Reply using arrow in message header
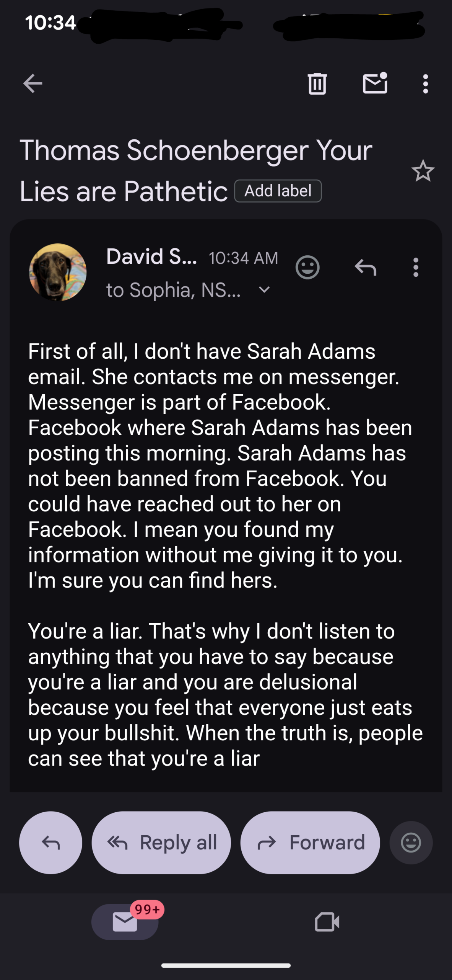 point(365,267)
